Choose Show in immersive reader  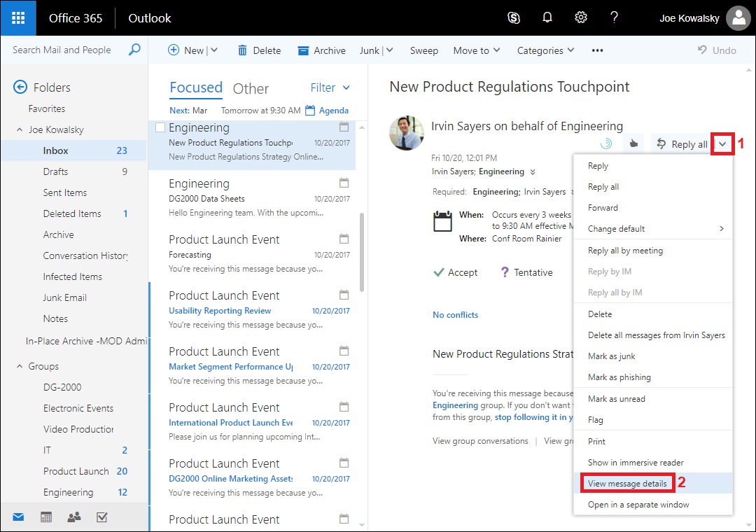(653, 463)
